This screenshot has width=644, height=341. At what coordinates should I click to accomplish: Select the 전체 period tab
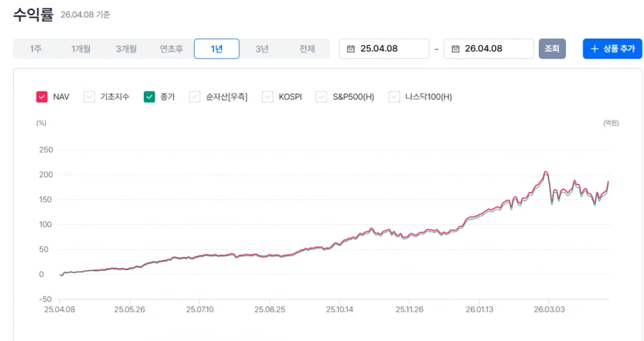[307, 49]
